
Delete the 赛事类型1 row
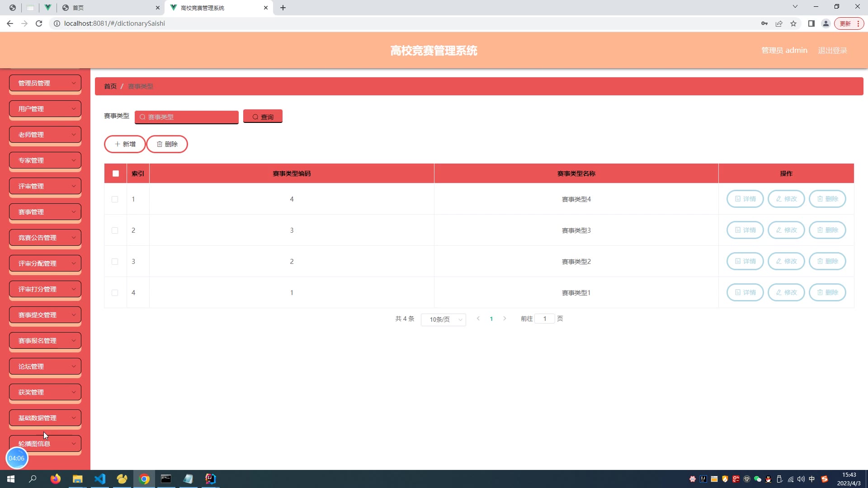pos(827,292)
